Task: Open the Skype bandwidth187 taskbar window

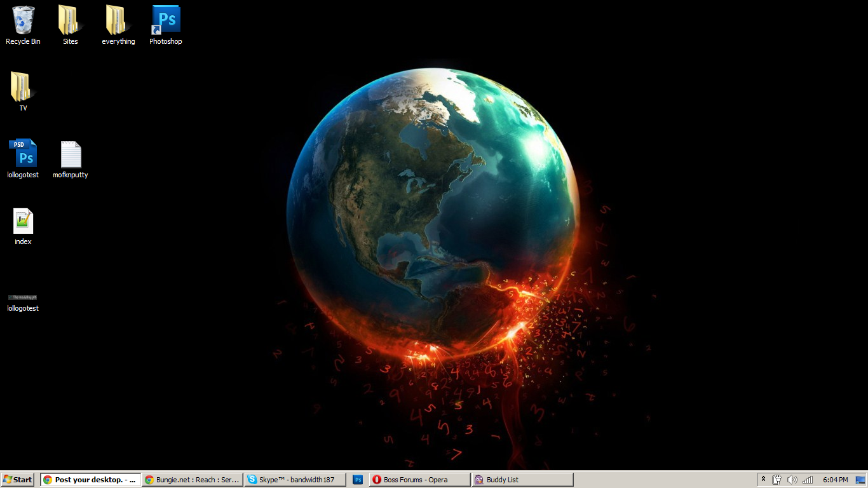Action: 296,480
